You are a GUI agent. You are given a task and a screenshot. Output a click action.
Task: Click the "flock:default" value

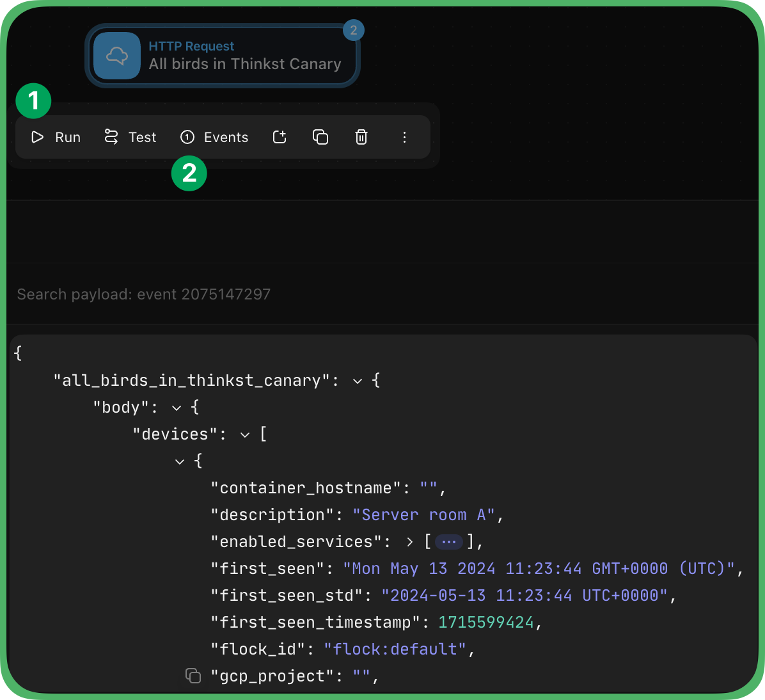tap(395, 649)
